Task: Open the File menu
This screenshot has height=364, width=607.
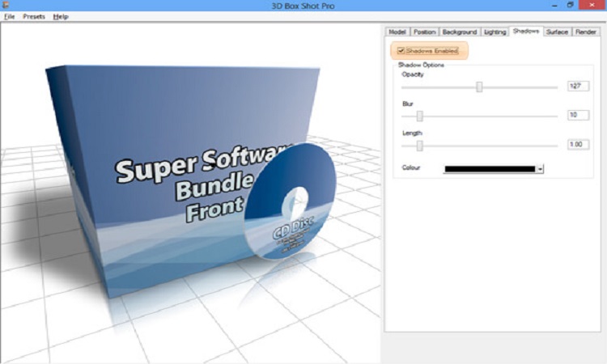Action: click(x=9, y=17)
